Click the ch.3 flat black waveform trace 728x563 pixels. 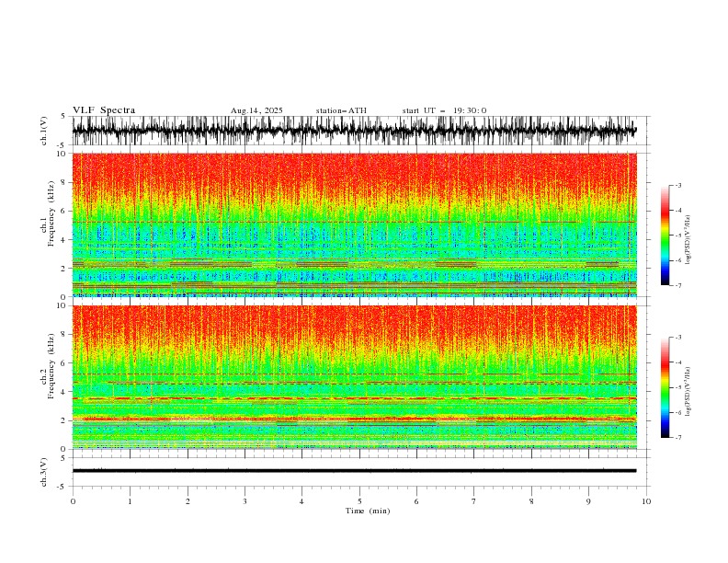(354, 471)
